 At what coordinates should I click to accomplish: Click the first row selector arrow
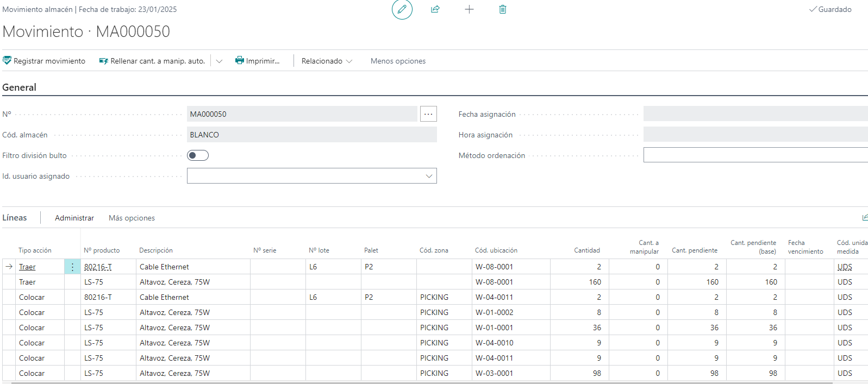pos(9,267)
